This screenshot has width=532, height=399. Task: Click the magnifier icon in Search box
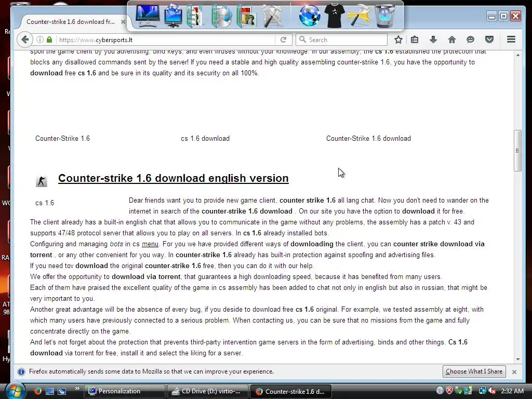[302, 39]
